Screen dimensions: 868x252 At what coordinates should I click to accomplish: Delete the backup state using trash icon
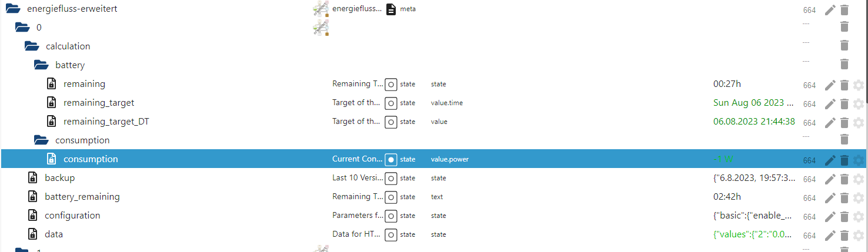844,179
